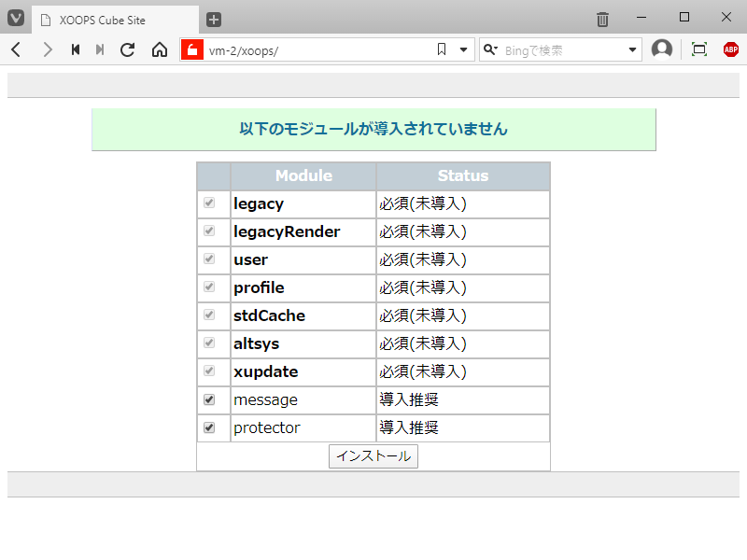
Task: Maximize the browser window
Action: click(684, 18)
